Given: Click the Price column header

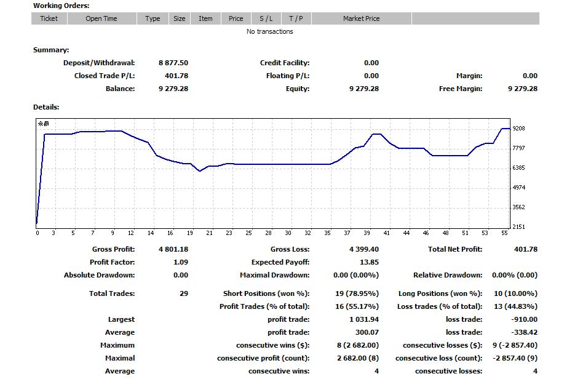Looking at the screenshot, I should click(236, 18).
